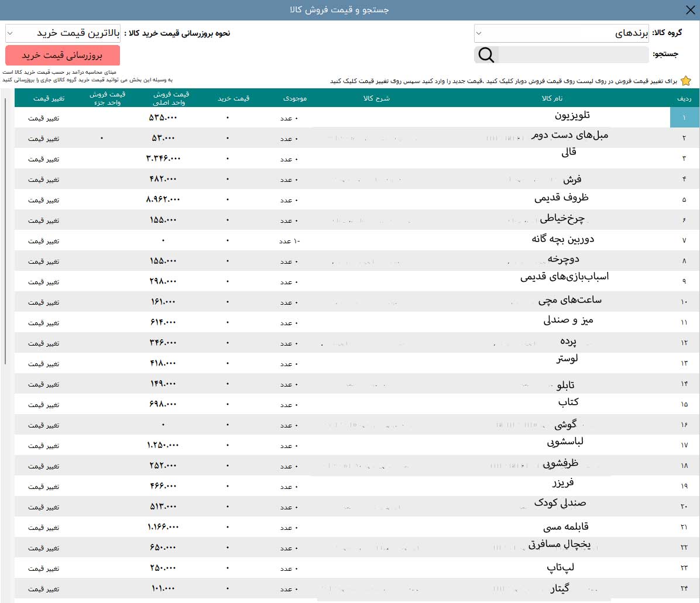Image resolution: width=700 pixels, height=603 pixels.
Task: Select the مبل‌های دست دوم item name
Action: [x=569, y=135]
